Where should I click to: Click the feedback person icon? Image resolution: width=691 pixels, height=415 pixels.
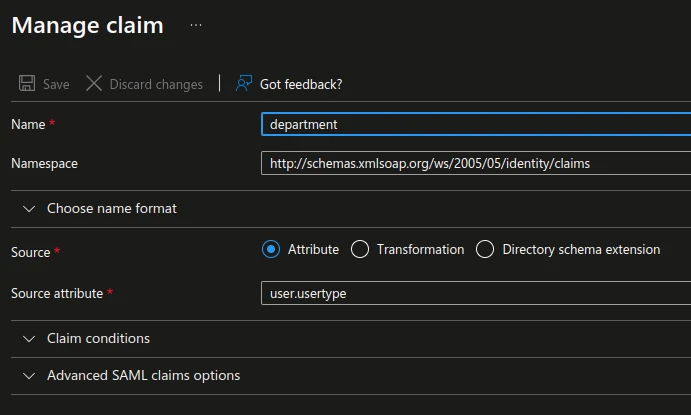244,83
